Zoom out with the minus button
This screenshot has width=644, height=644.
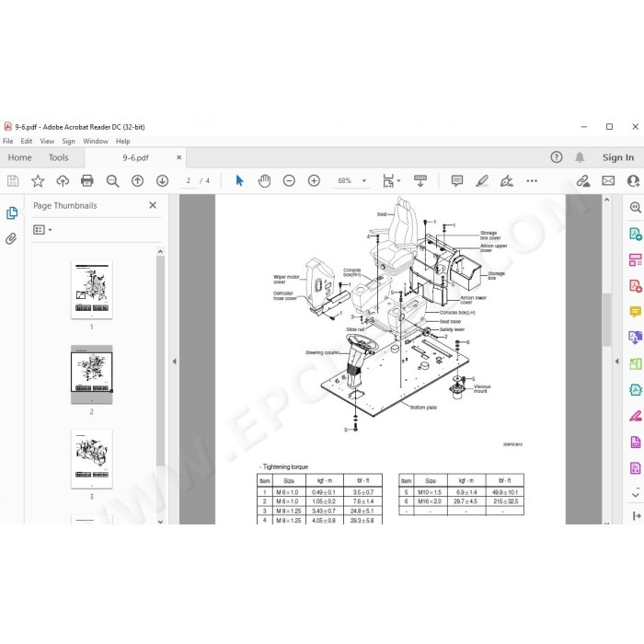tap(289, 180)
